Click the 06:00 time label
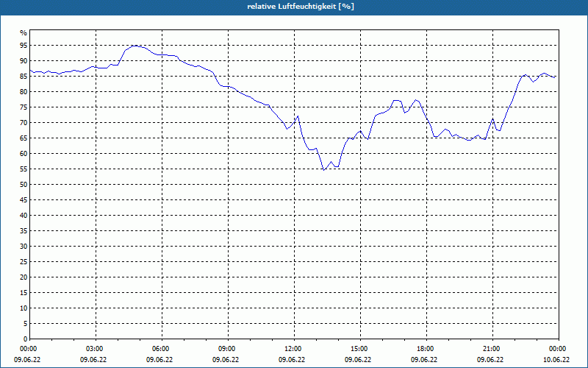The width and height of the screenshot is (588, 368). pyautogui.click(x=162, y=349)
